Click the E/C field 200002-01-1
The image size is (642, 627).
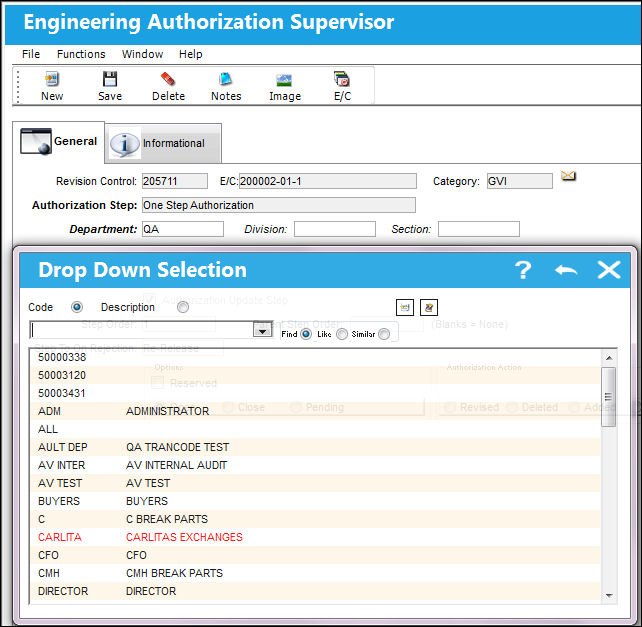point(328,181)
